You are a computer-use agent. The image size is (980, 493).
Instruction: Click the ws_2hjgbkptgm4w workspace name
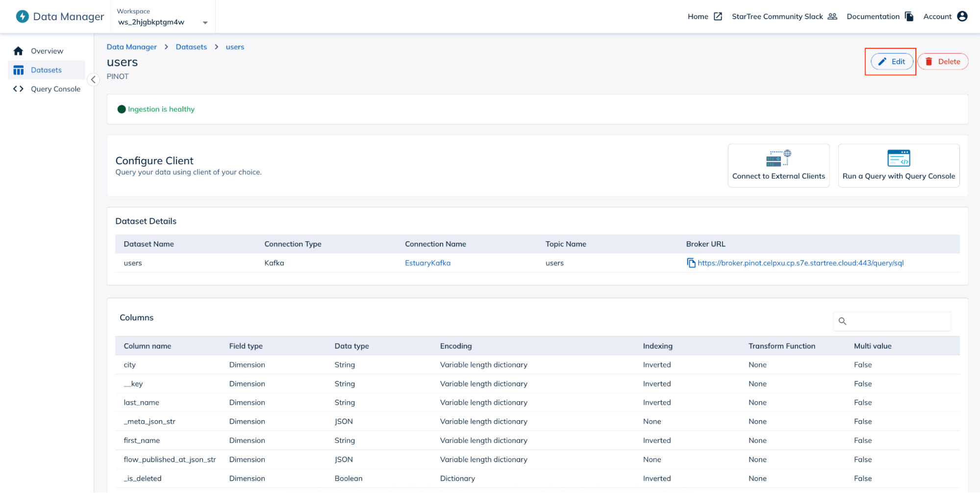[x=151, y=22]
